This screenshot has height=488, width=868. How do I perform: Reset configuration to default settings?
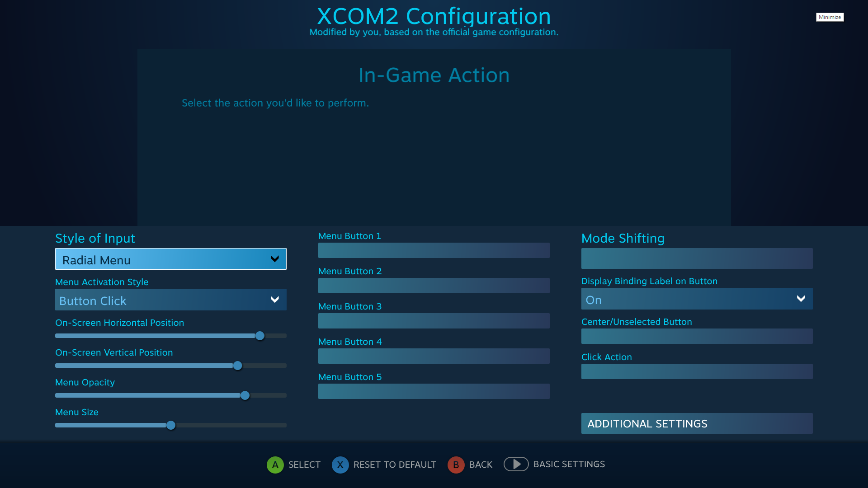[384, 464]
